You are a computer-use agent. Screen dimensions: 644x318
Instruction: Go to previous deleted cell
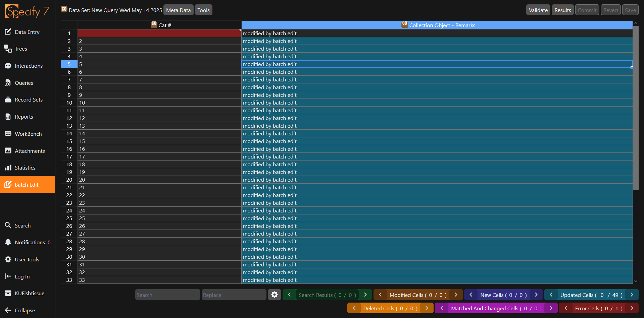tap(354, 308)
